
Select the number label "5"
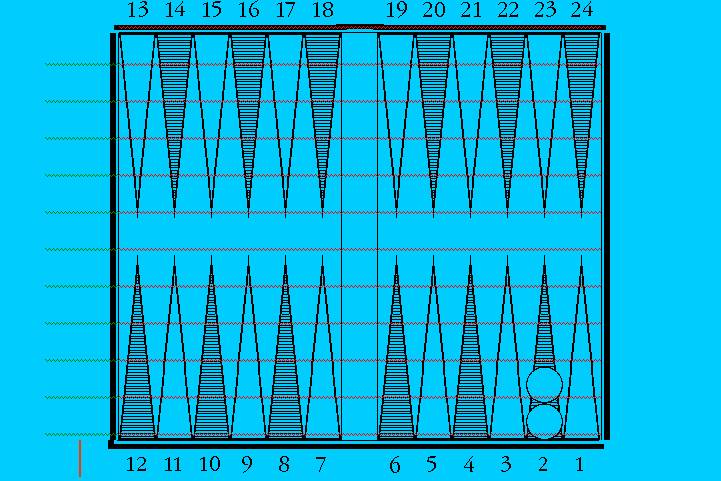pyautogui.click(x=431, y=464)
